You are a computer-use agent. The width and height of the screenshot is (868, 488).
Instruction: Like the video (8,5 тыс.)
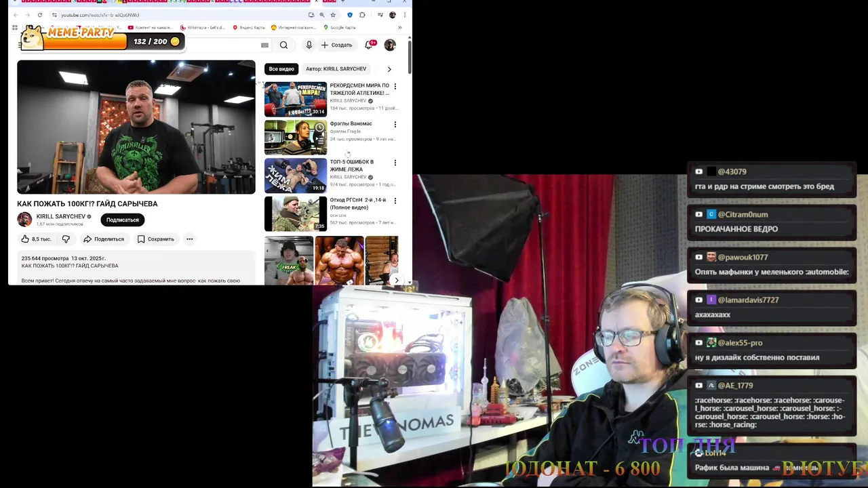36,239
